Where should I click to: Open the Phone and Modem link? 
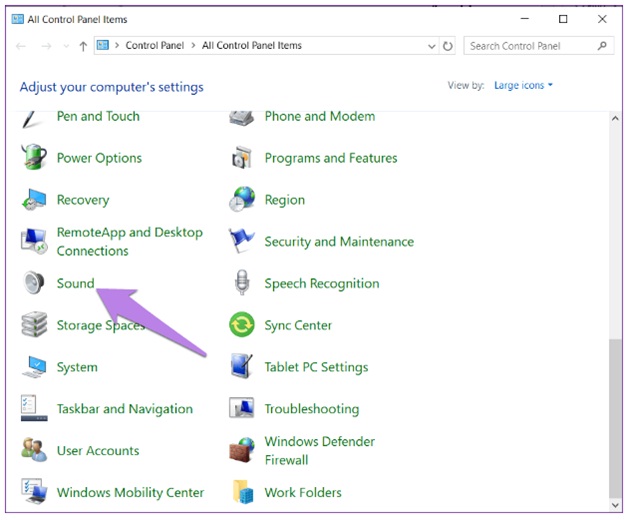tap(320, 116)
